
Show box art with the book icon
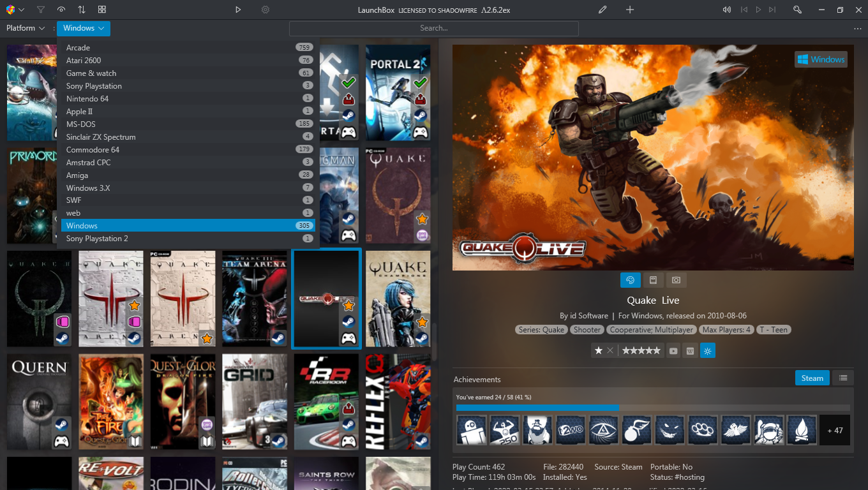[x=653, y=280]
